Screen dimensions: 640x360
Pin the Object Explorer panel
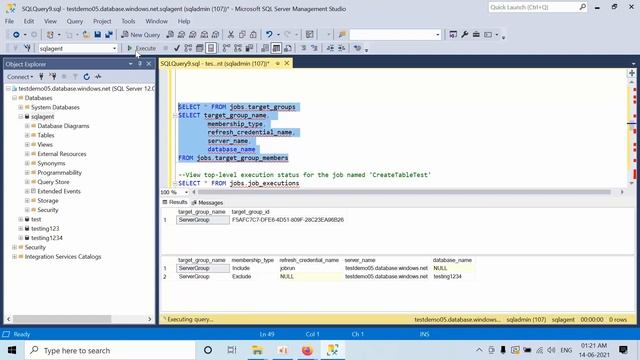coord(140,64)
